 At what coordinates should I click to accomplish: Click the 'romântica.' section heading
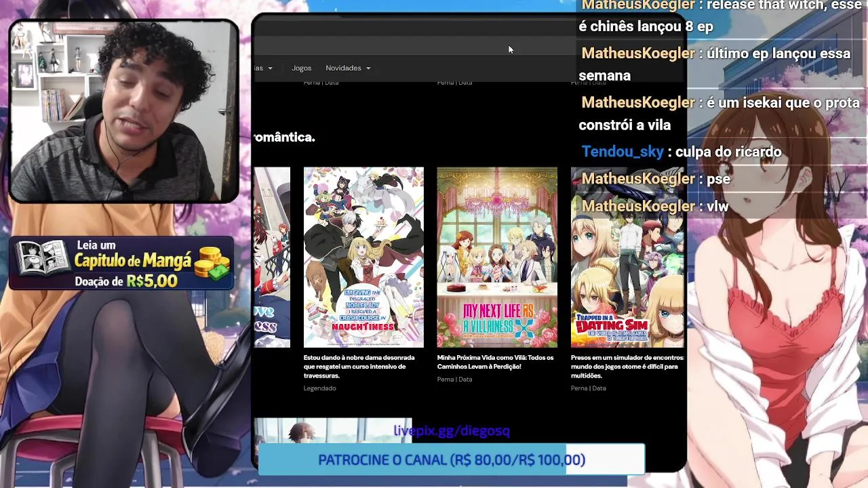coord(285,137)
